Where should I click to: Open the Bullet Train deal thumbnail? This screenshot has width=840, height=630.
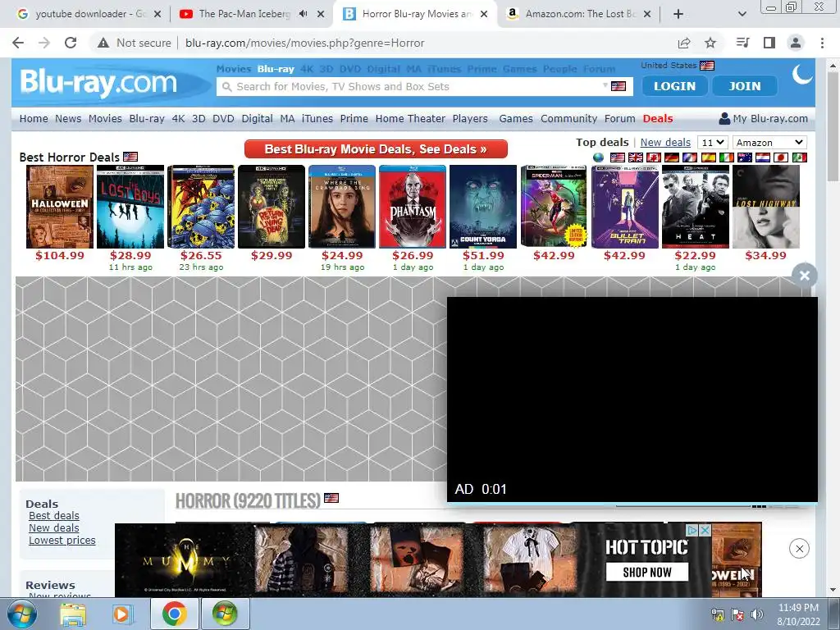click(x=624, y=207)
